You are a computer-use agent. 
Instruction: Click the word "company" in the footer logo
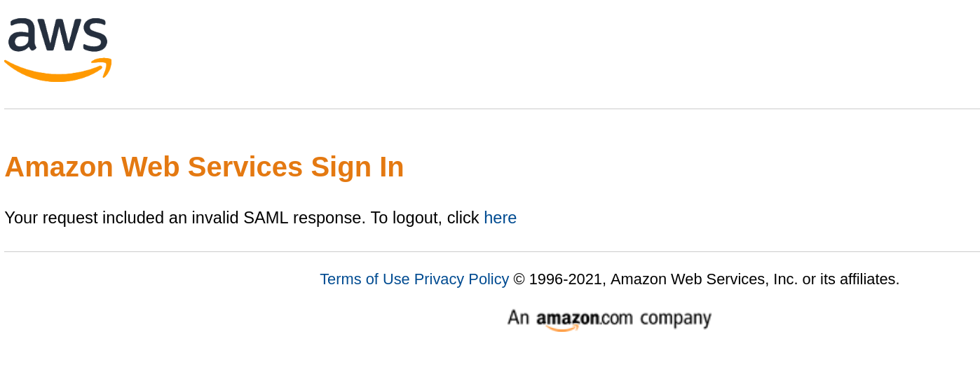675,319
